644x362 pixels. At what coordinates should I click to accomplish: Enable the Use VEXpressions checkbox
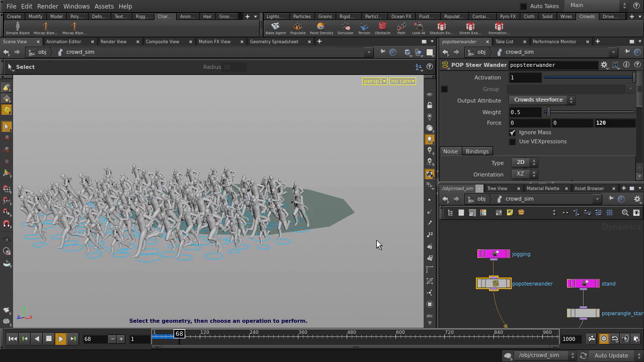(512, 142)
